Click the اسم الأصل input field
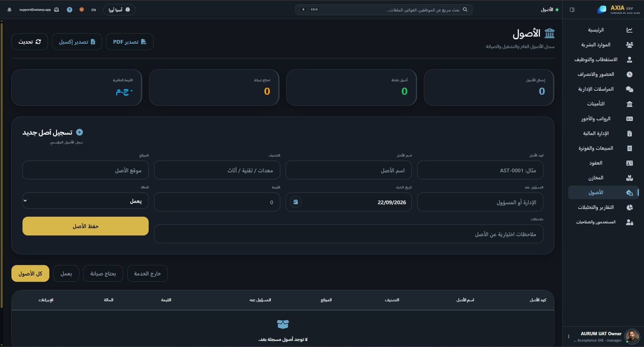The image size is (644, 347). tap(349, 170)
